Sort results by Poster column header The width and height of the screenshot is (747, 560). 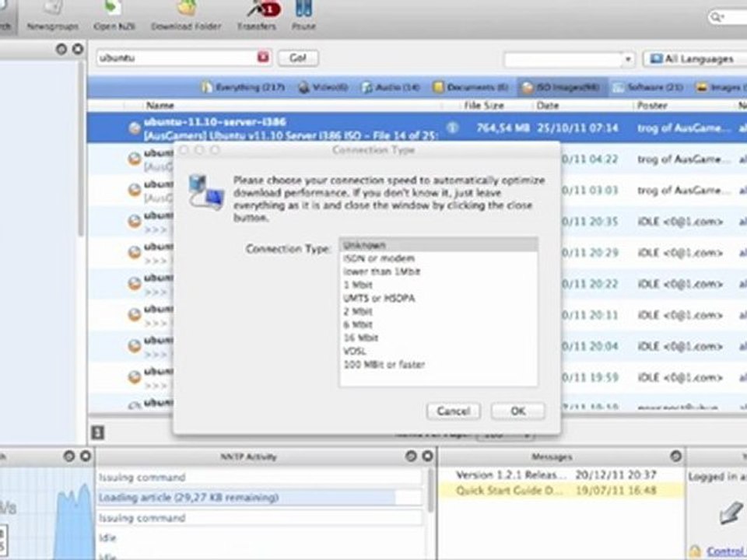(x=652, y=105)
